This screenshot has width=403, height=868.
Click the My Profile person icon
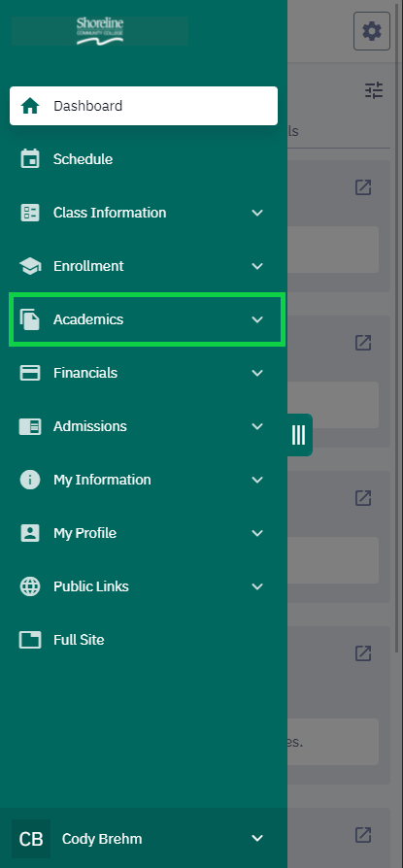tap(30, 533)
